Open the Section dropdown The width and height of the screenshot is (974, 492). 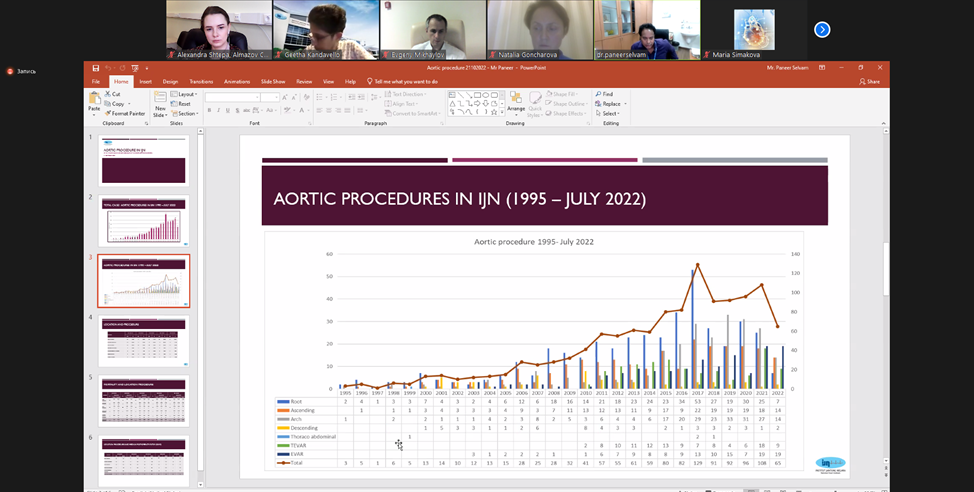tap(187, 113)
